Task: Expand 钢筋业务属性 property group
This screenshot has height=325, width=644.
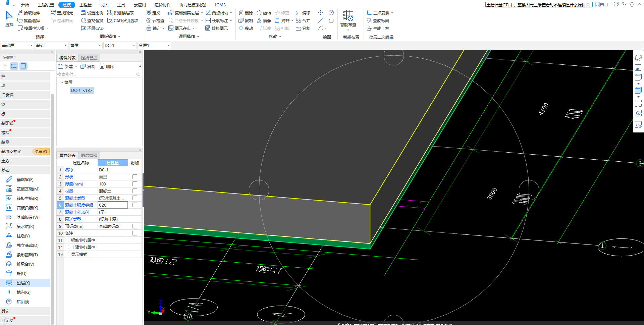Action: 67,240
